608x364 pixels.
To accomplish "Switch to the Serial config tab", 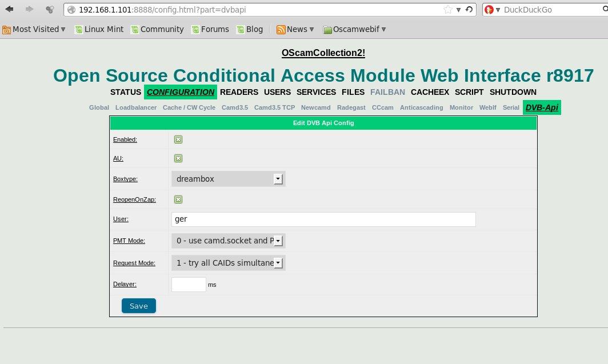I will pyautogui.click(x=511, y=108).
